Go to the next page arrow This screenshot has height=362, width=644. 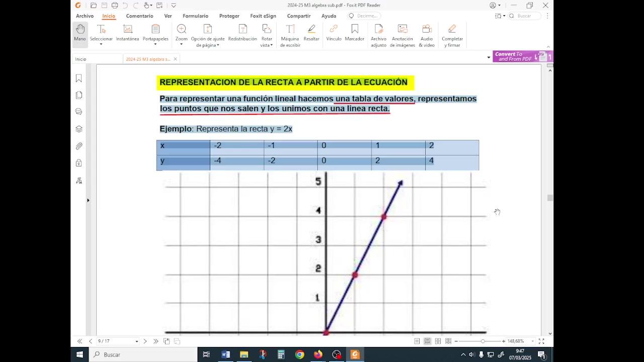[145, 341]
